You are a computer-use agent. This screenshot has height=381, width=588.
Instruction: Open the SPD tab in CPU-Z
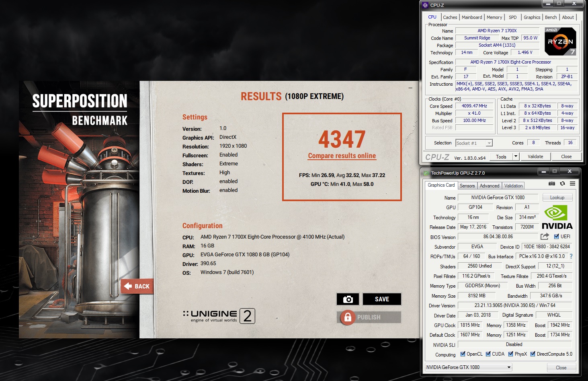click(x=513, y=17)
